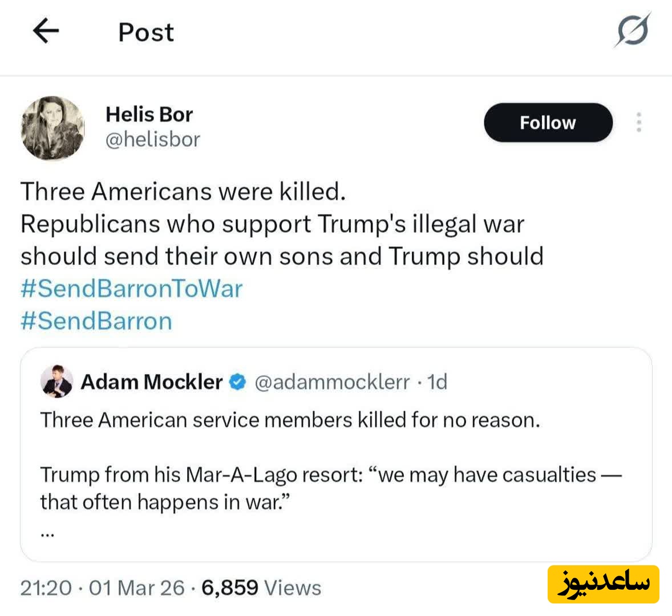Open the Grok icon at top right
This screenshot has height=616, width=672.
pos(632,30)
